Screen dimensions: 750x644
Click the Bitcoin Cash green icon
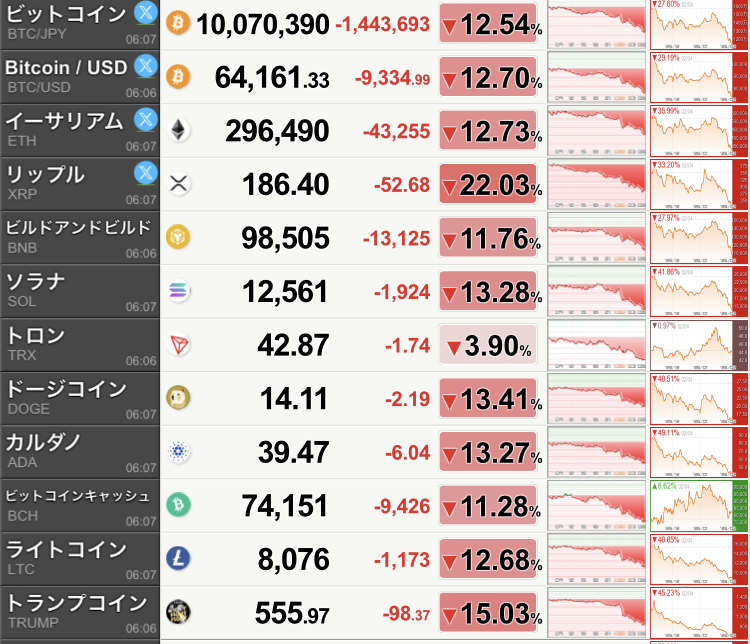(x=179, y=505)
